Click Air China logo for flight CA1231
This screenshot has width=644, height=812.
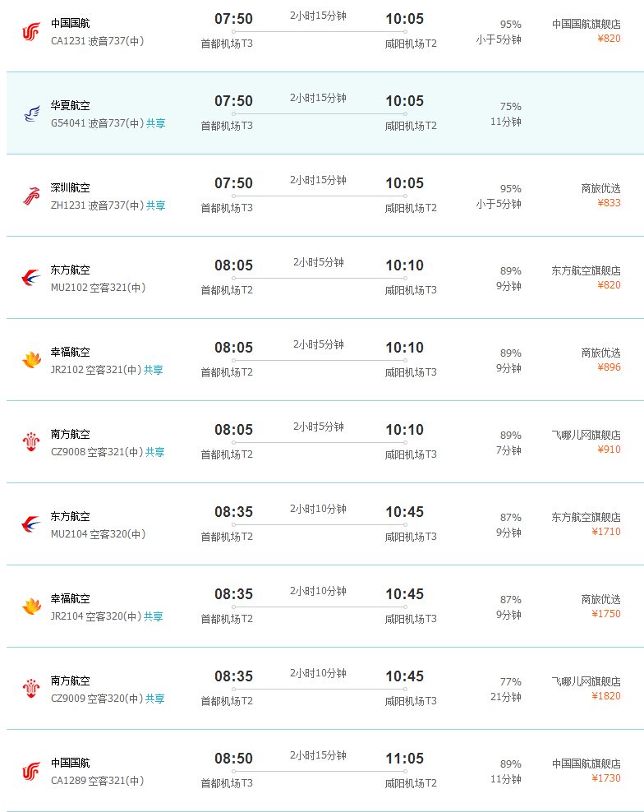coord(30,31)
